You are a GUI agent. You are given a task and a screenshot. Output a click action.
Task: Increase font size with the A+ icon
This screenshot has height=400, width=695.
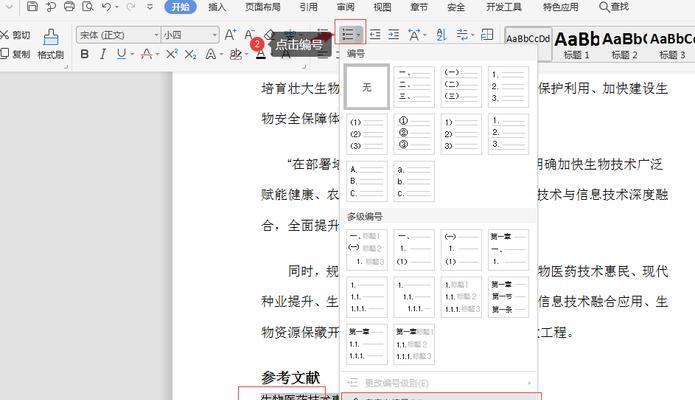(x=230, y=35)
